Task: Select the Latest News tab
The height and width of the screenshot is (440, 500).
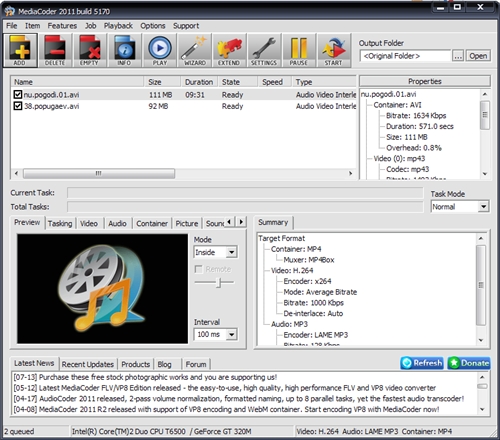Action: click(x=34, y=363)
